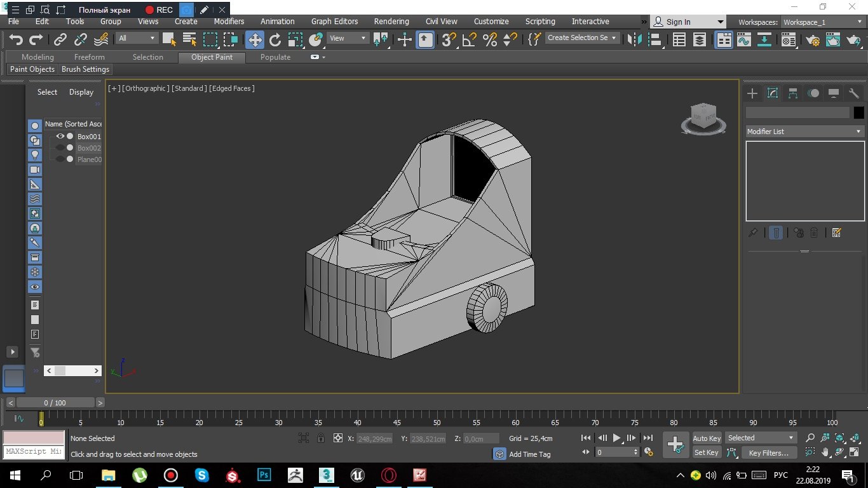Screen dimensions: 868x488
Task: Open Select by Name list icon
Action: pyautogui.click(x=189, y=40)
